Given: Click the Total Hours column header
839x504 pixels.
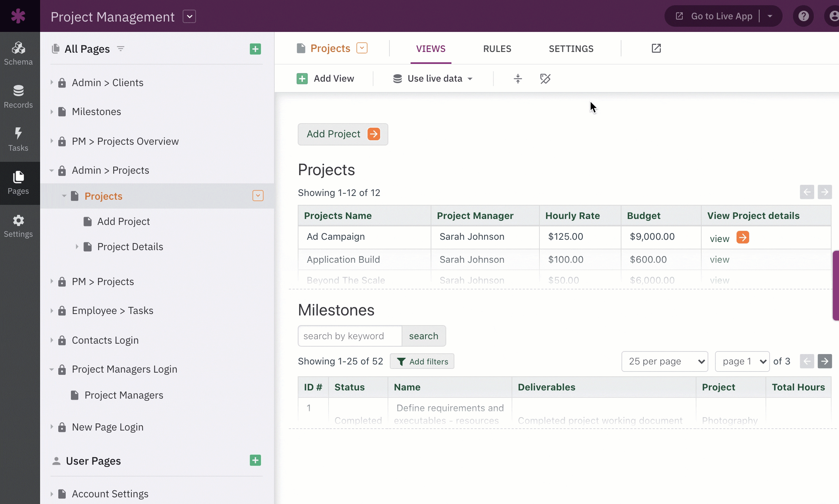Looking at the screenshot, I should (x=798, y=387).
